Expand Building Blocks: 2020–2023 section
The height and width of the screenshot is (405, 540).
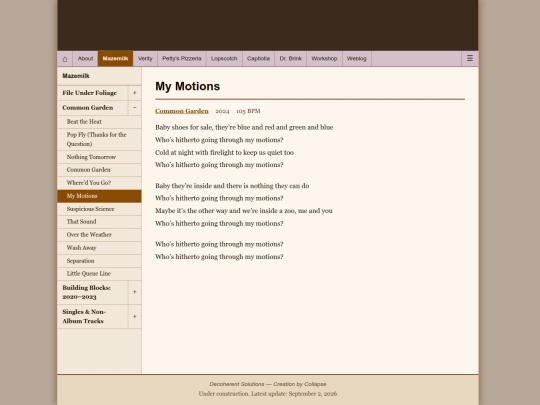pyautogui.click(x=135, y=292)
